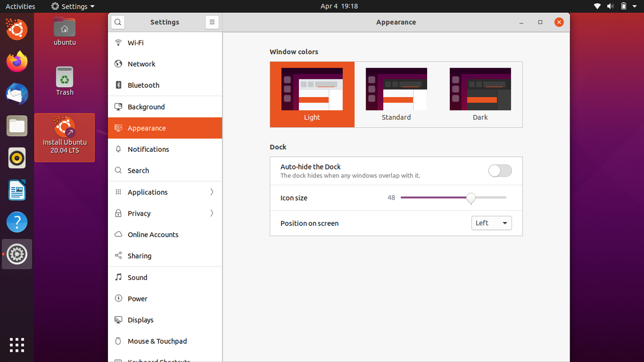Click the Install Ubuntu 20.04 LTS desktop icon

coord(64,137)
